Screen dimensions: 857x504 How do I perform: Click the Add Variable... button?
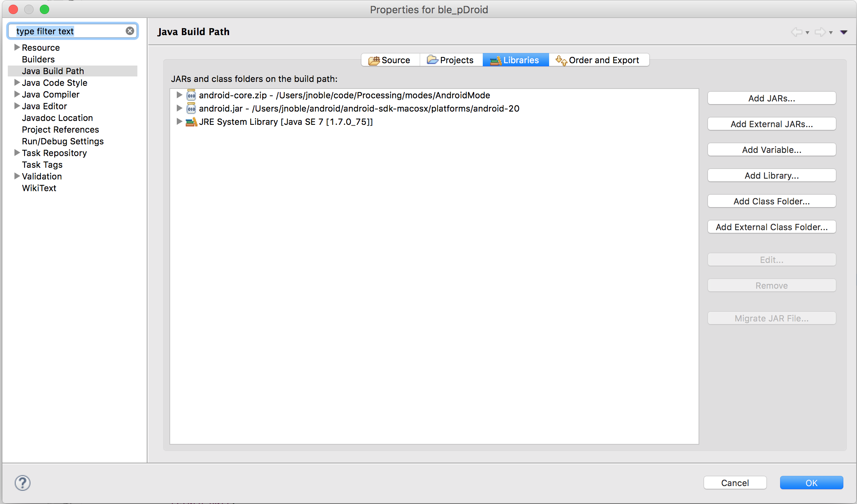(x=772, y=150)
